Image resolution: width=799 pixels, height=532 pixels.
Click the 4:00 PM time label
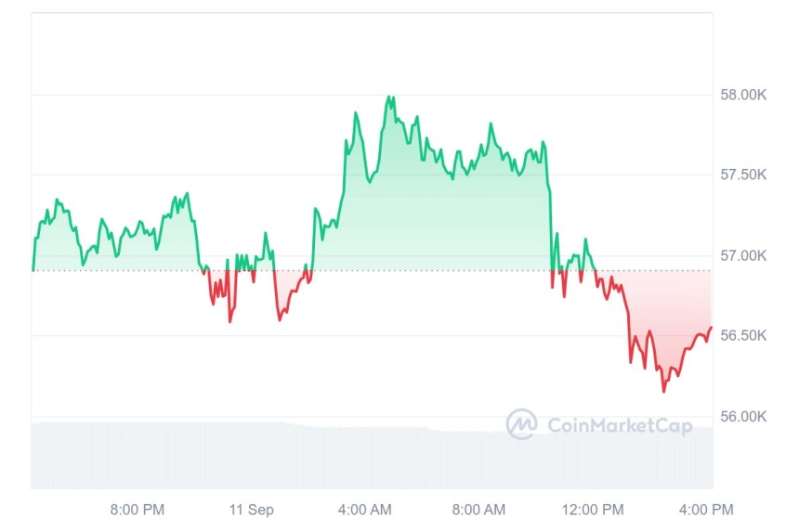(706, 509)
